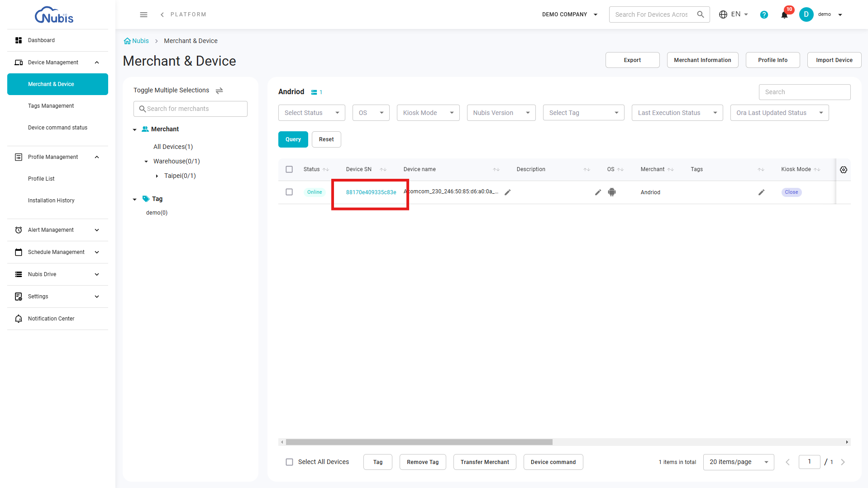Image resolution: width=868 pixels, height=488 pixels.
Task: Check the table header select-all checkbox
Action: coord(289,169)
